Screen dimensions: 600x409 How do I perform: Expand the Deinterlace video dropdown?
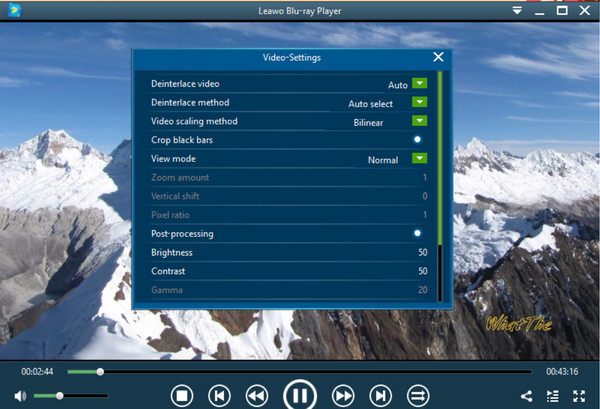point(419,84)
